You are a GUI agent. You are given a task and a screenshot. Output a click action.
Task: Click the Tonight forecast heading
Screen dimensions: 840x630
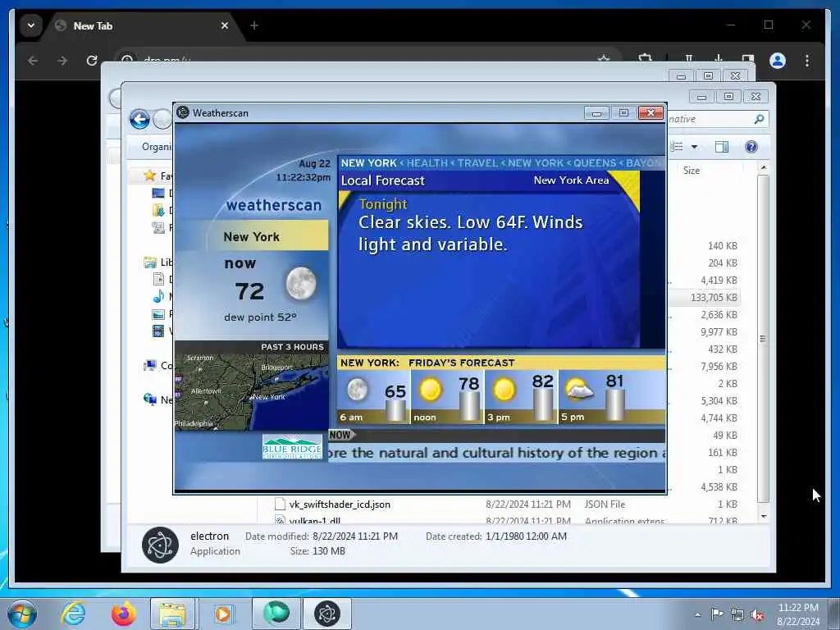383,204
